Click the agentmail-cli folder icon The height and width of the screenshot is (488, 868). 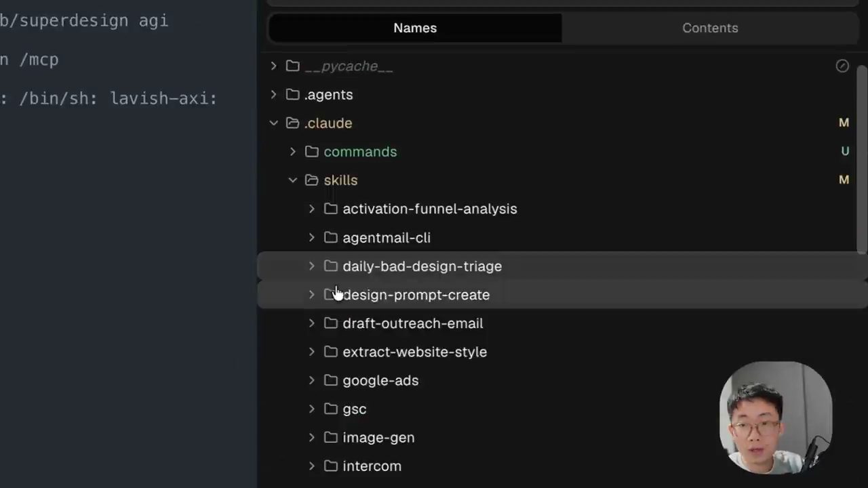pyautogui.click(x=330, y=237)
